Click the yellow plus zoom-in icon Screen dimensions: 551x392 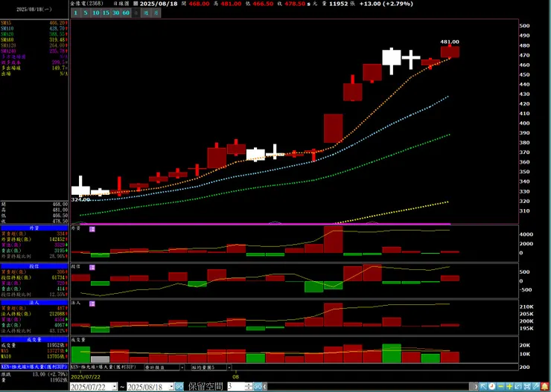509,386
